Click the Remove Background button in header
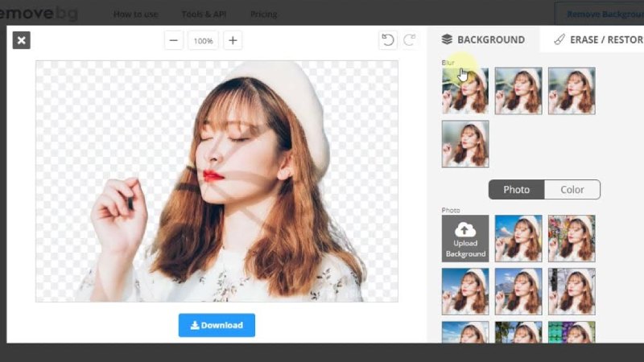This screenshot has width=644, height=362. (602, 14)
